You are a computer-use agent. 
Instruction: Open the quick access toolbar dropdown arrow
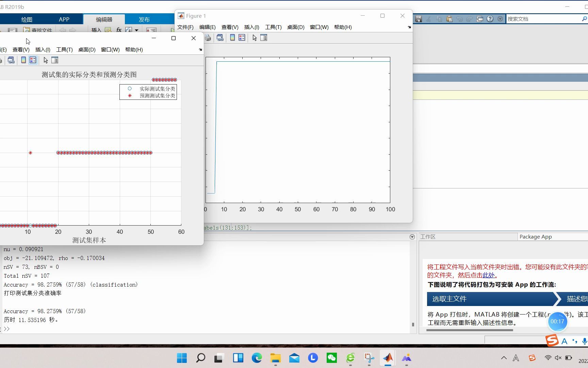coord(500,19)
